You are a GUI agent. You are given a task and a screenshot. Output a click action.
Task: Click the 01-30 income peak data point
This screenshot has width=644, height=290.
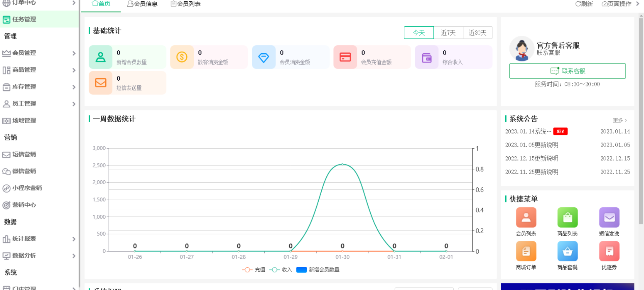pyautogui.click(x=342, y=164)
